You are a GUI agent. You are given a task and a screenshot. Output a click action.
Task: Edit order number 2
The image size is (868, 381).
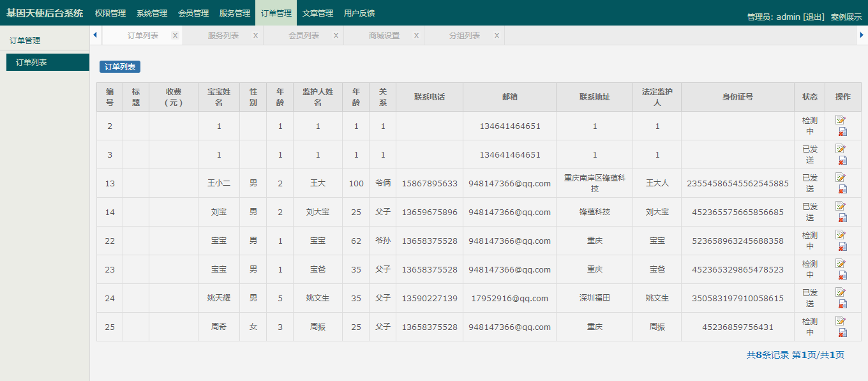pos(841,119)
